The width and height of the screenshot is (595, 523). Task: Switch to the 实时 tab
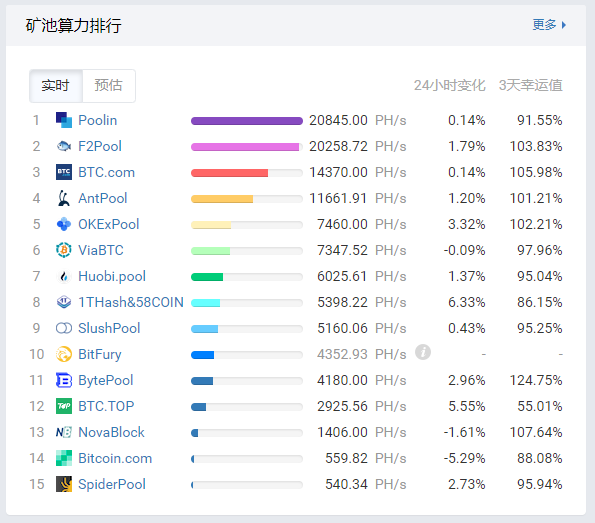point(56,86)
